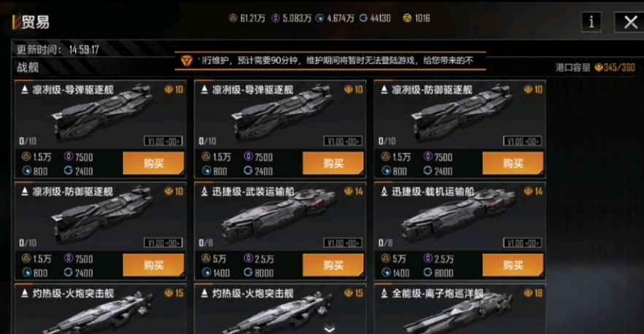Buy the first 凛冽级-导弹驱逐舰
The image size is (644, 334).
pos(153,163)
